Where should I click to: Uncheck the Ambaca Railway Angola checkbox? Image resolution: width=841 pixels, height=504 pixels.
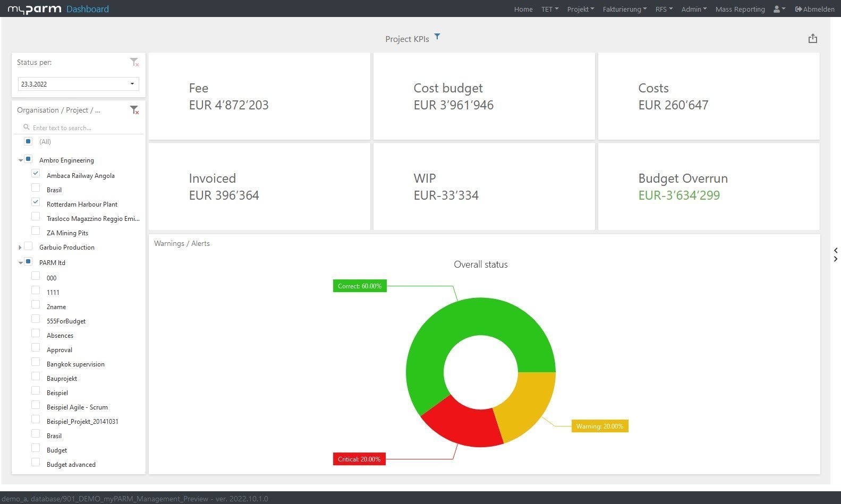tap(36, 174)
